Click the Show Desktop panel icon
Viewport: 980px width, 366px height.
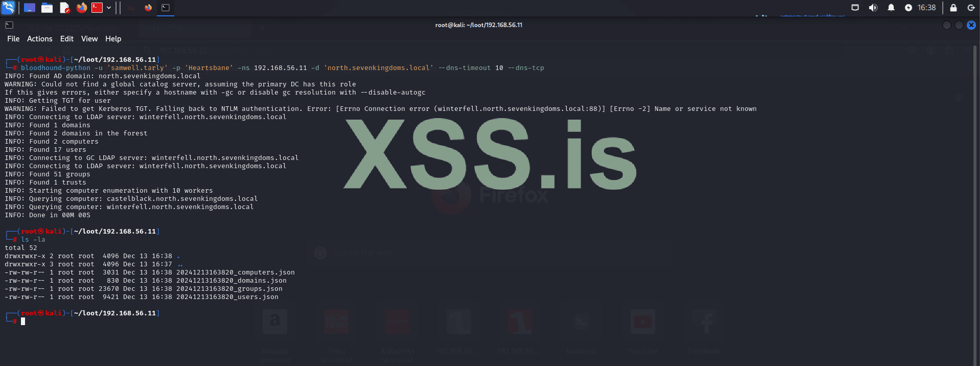pyautogui.click(x=30, y=8)
